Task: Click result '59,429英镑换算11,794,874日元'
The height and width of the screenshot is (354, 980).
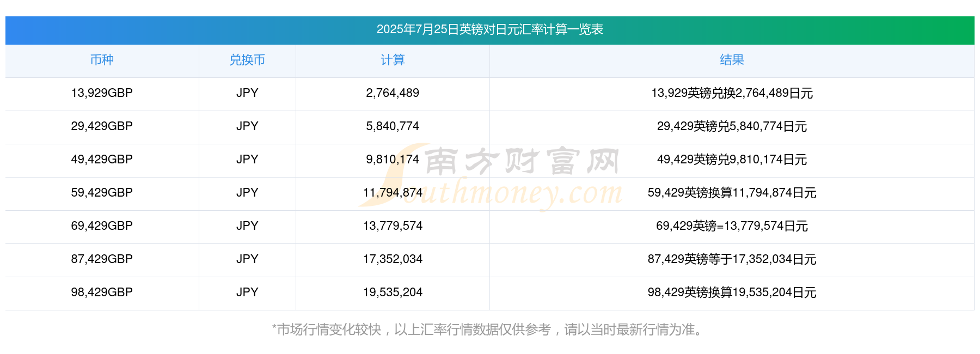Action: pyautogui.click(x=732, y=193)
